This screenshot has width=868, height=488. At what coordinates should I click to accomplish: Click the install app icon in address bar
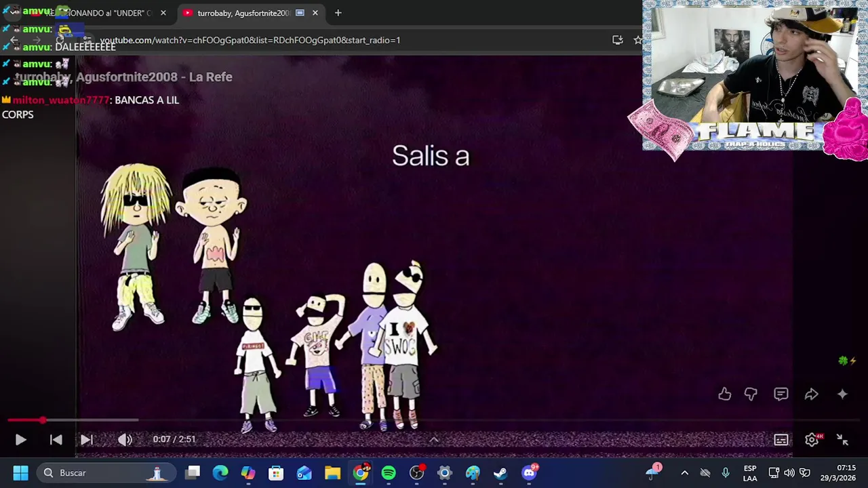(x=617, y=40)
